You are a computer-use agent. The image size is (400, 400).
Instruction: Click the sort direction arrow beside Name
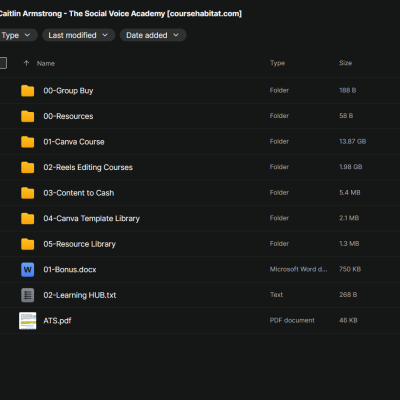[26, 63]
